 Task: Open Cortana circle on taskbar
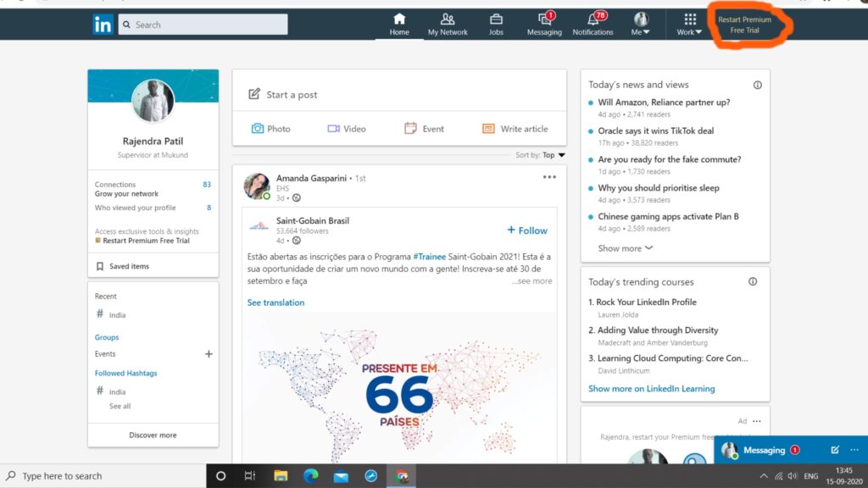221,476
